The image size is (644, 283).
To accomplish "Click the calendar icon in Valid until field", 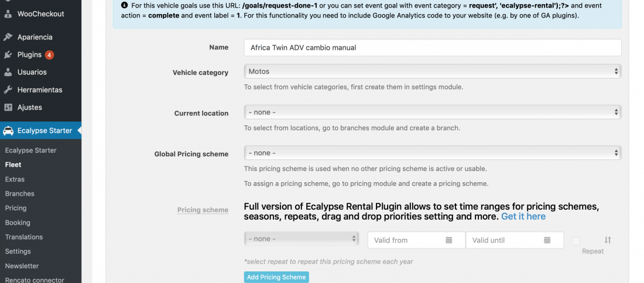I will pos(547,240).
